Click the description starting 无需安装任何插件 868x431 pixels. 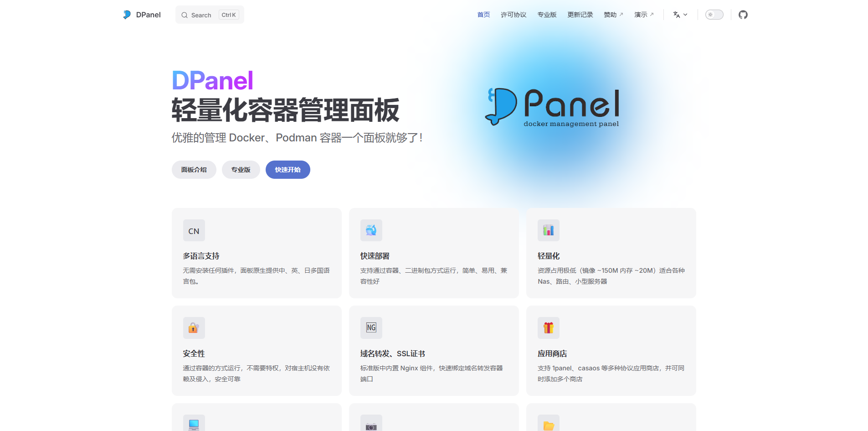tap(257, 276)
